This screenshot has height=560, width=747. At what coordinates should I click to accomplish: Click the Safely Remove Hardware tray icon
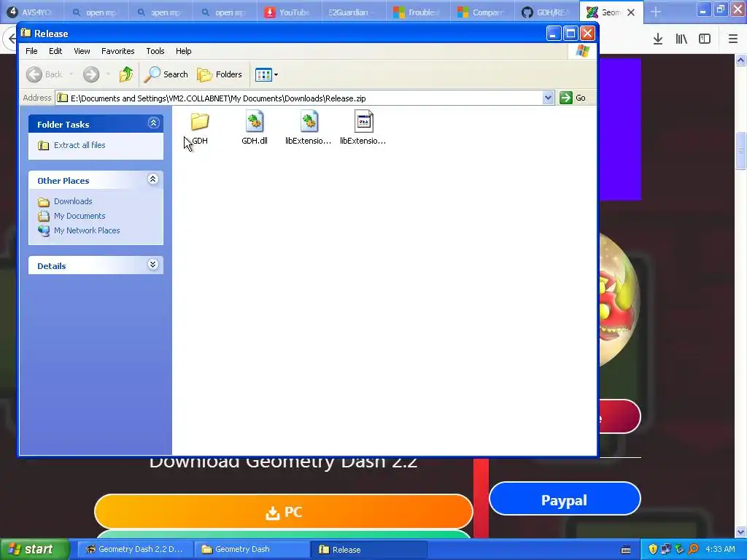[x=680, y=549]
